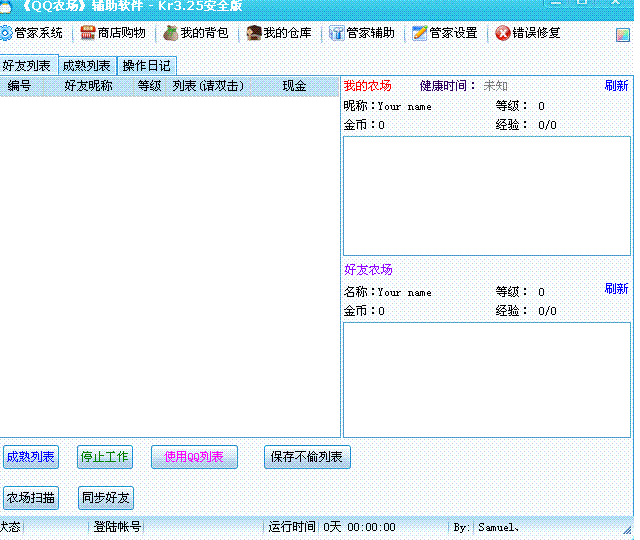Image resolution: width=640 pixels, height=540 pixels.
Task: Click the 管家辅助 helper icon
Action: (336, 33)
